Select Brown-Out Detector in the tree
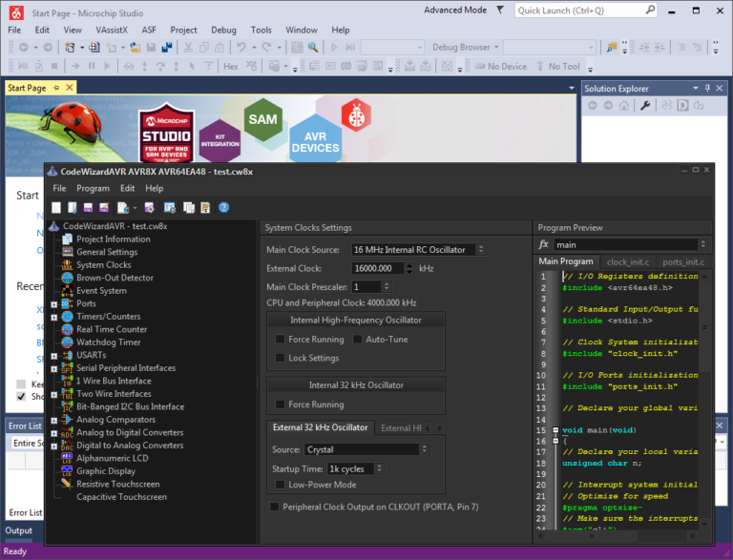The height and width of the screenshot is (560, 733). [115, 278]
